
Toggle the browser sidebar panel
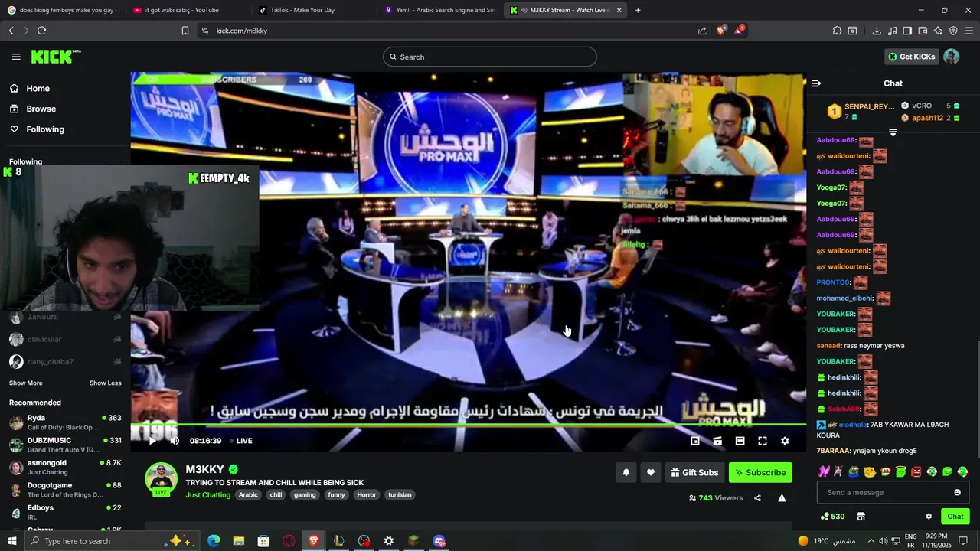point(907,31)
